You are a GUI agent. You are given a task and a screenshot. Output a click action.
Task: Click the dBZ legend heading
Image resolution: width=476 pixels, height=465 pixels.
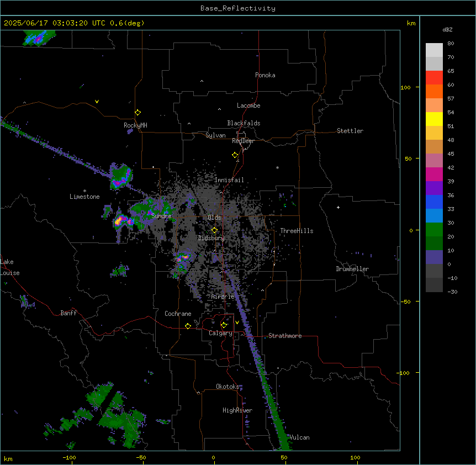click(447, 29)
